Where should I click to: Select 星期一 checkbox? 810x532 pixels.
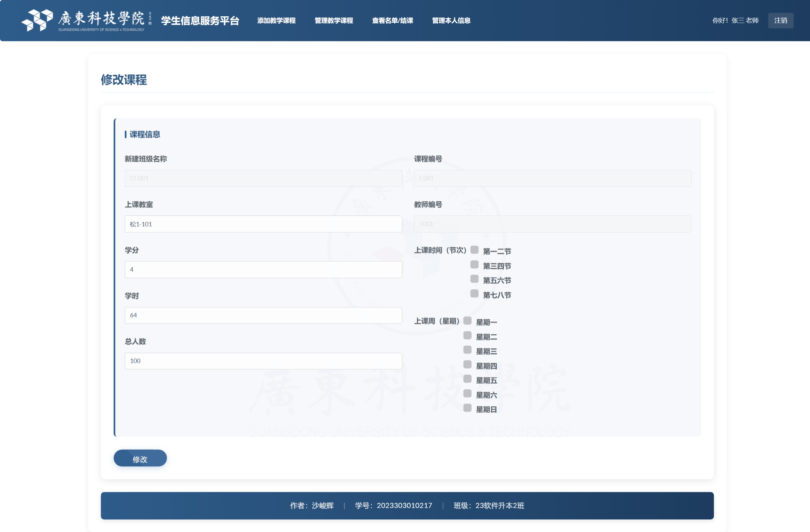(x=467, y=321)
